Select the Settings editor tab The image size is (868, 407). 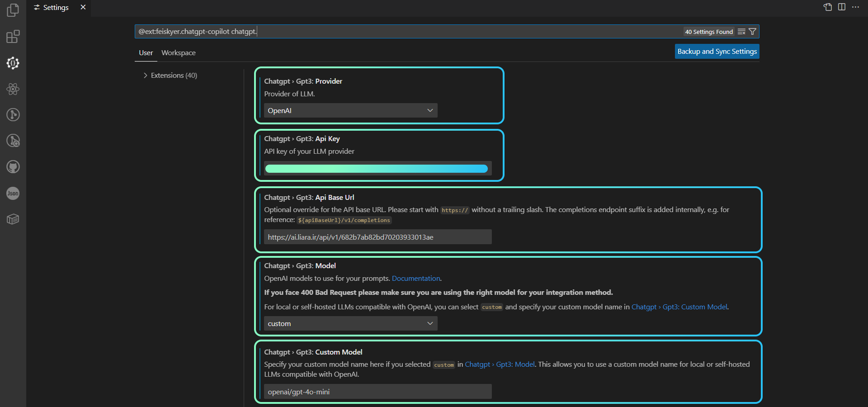click(59, 8)
